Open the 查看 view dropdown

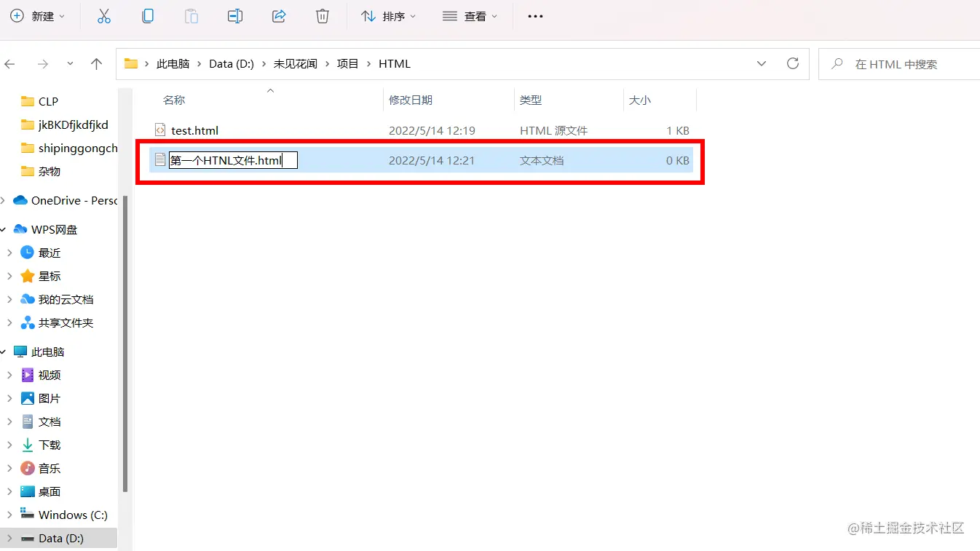point(470,16)
